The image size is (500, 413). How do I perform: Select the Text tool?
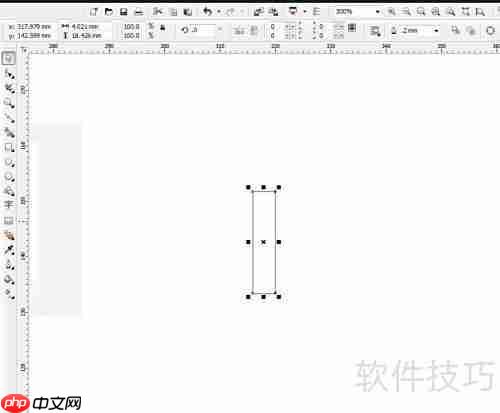click(x=9, y=204)
